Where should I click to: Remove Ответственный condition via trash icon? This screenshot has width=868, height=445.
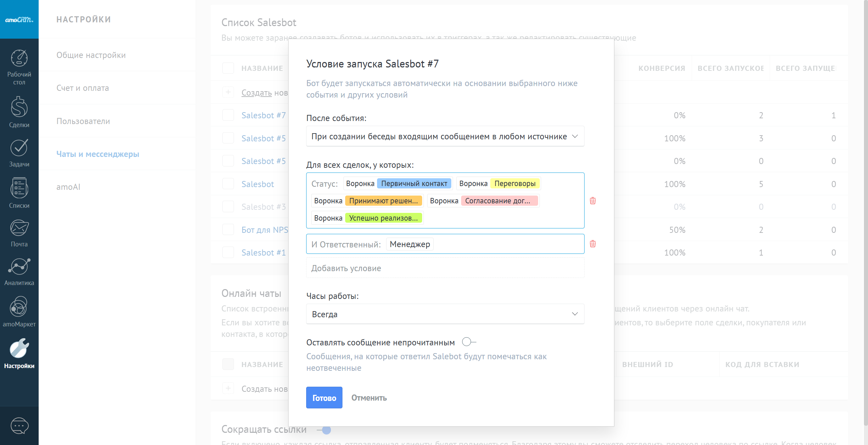pyautogui.click(x=593, y=244)
